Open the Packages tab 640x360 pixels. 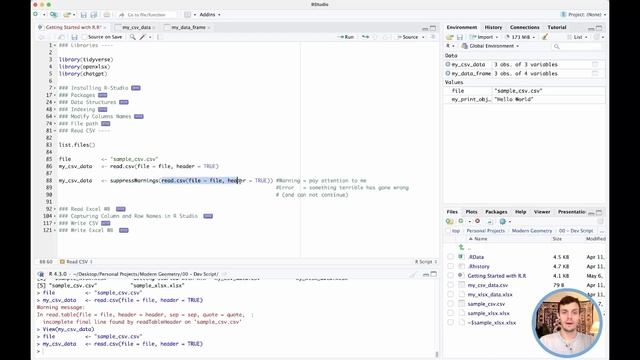tap(496, 212)
